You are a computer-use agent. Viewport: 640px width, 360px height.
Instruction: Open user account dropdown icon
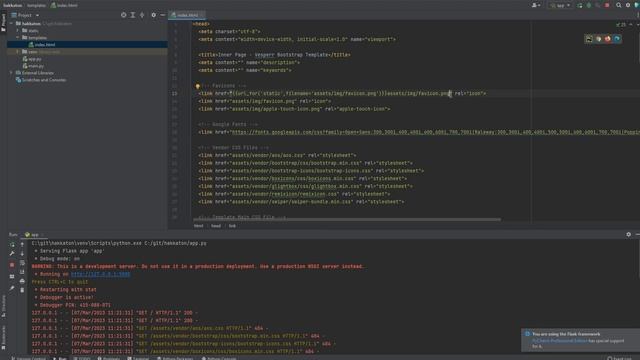pos(536,5)
